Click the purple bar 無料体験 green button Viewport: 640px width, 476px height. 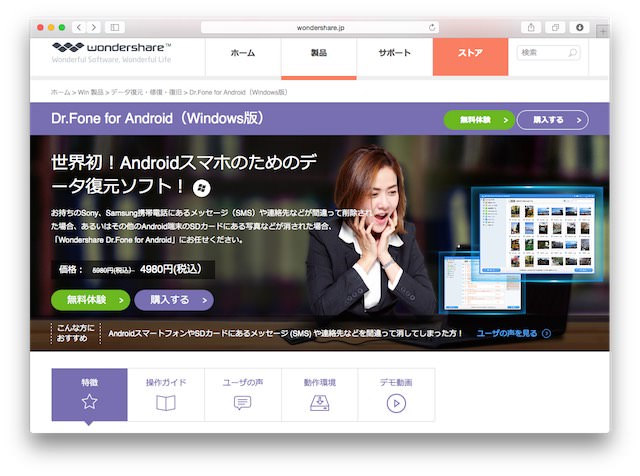point(479,120)
